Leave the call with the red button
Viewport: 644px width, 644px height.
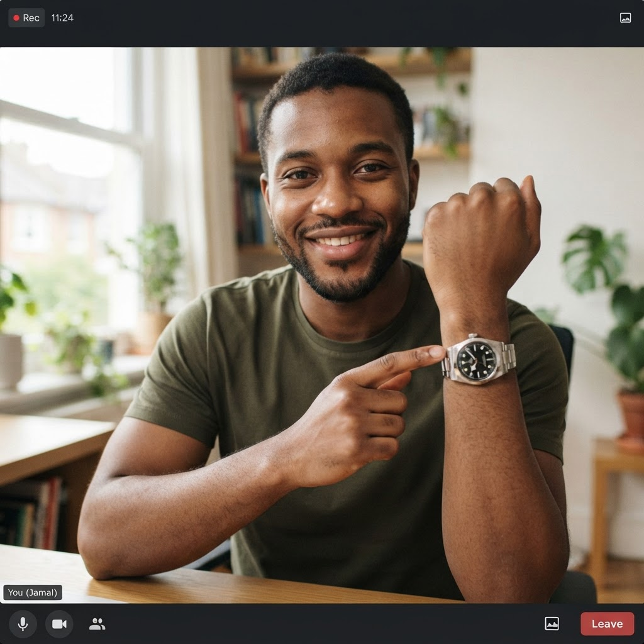607,624
